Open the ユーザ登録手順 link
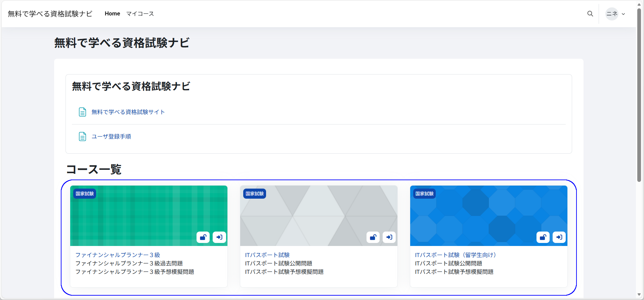The image size is (644, 300). 111,137
